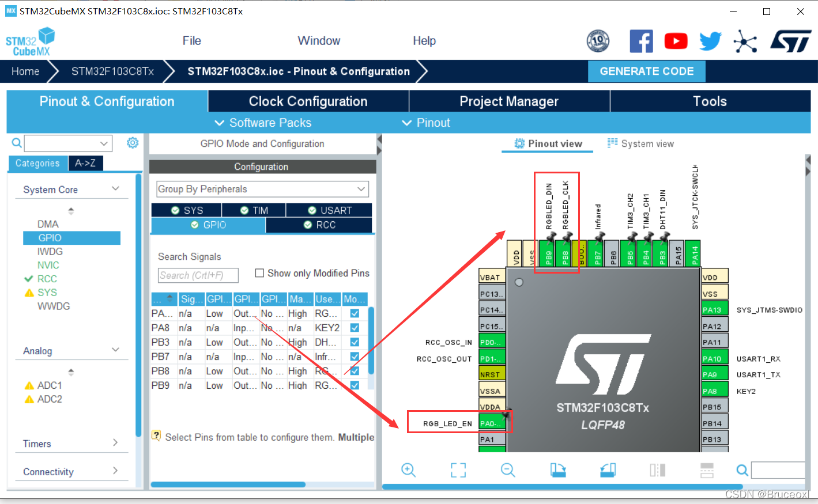Rotate the chip counter-clockwise
Screen dimensions: 818x504
click(x=608, y=470)
